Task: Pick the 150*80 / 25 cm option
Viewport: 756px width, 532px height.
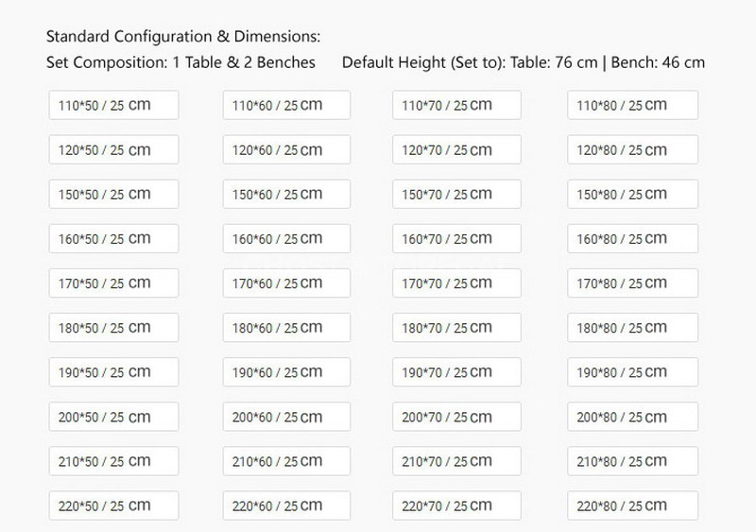Action: pos(632,194)
